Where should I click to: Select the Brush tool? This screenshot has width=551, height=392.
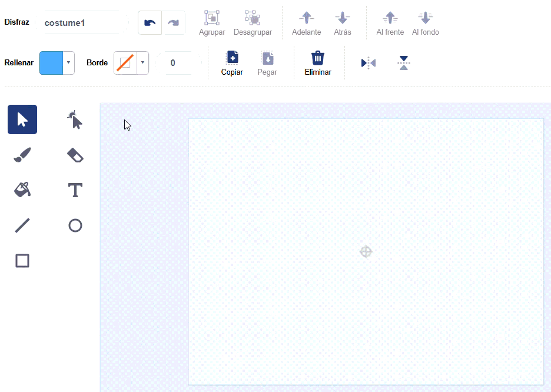coord(22,155)
